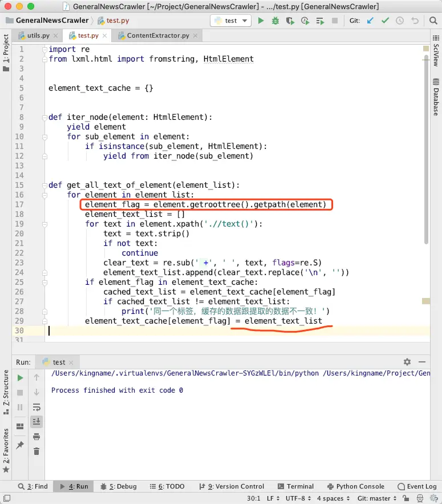This screenshot has width=442, height=504.
Task: Change line separator LF in status bar
Action: pyautogui.click(x=273, y=498)
